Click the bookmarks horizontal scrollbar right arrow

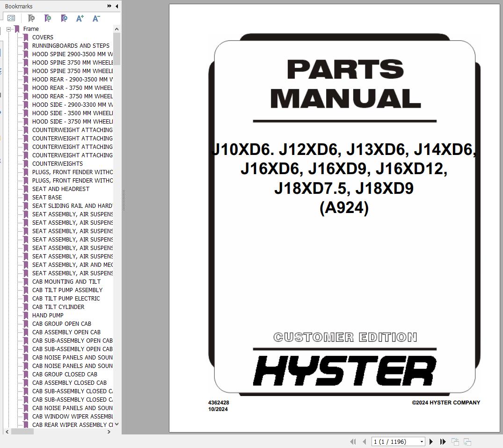[x=109, y=432]
